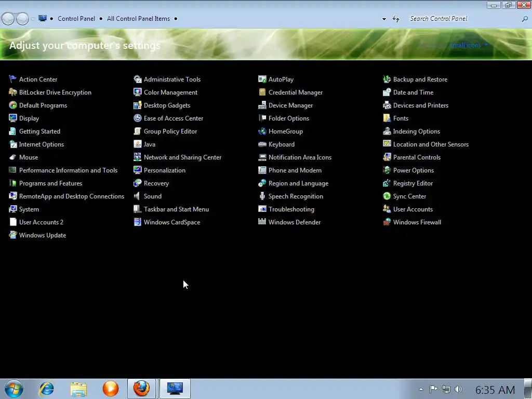Click the BitLocker Drive Encryption icon
The width and height of the screenshot is (532, 399).
12,92
